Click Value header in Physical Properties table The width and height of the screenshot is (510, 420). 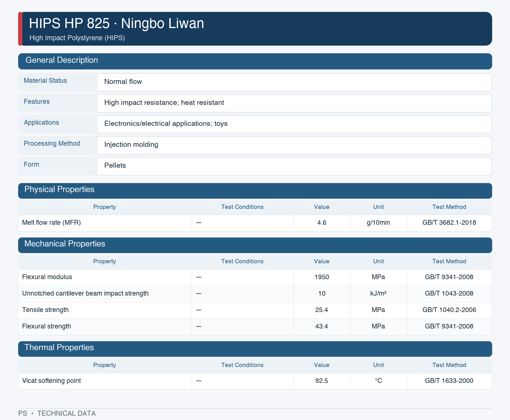tap(322, 207)
